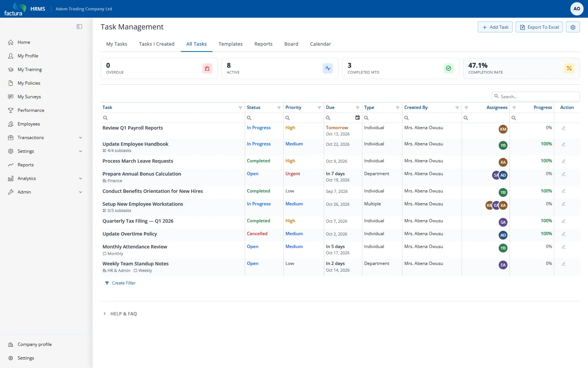This screenshot has height=368, width=588.
Task: Open Type column filter funnel
Action: click(398, 108)
